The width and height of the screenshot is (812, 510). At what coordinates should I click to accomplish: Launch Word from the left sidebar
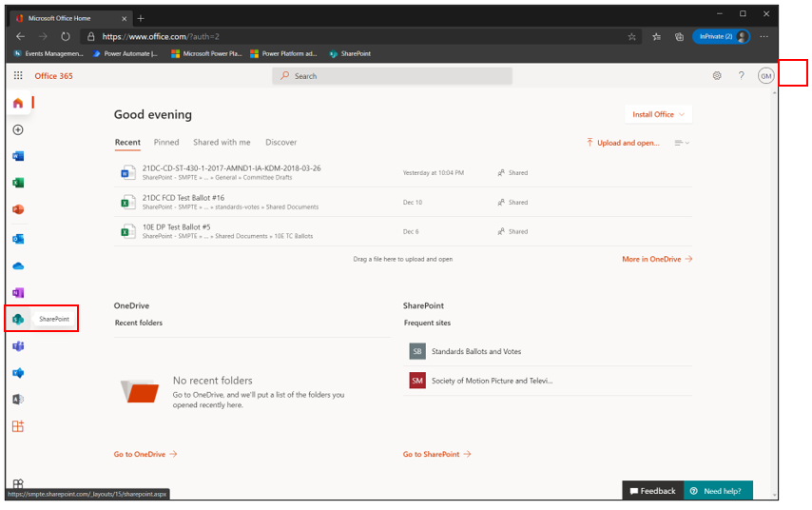pos(18,156)
